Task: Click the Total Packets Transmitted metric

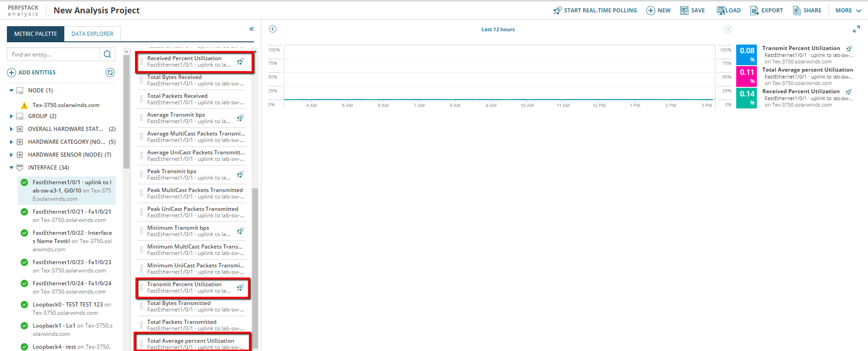Action: (192, 325)
